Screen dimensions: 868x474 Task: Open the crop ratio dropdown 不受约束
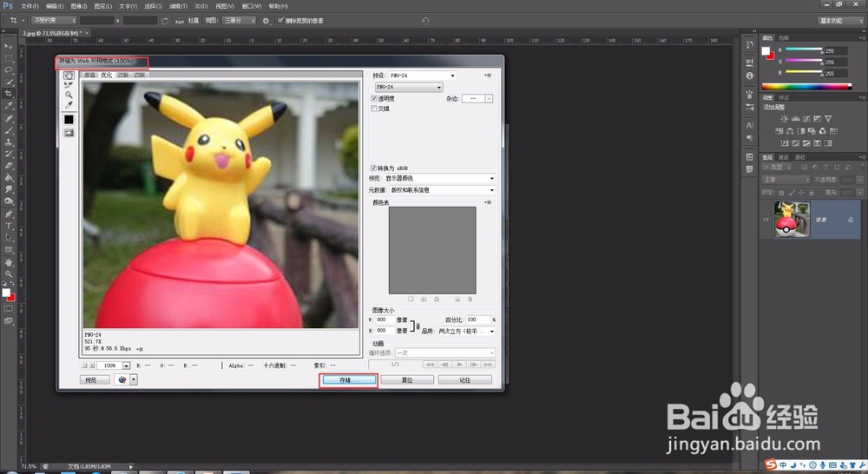coord(54,21)
